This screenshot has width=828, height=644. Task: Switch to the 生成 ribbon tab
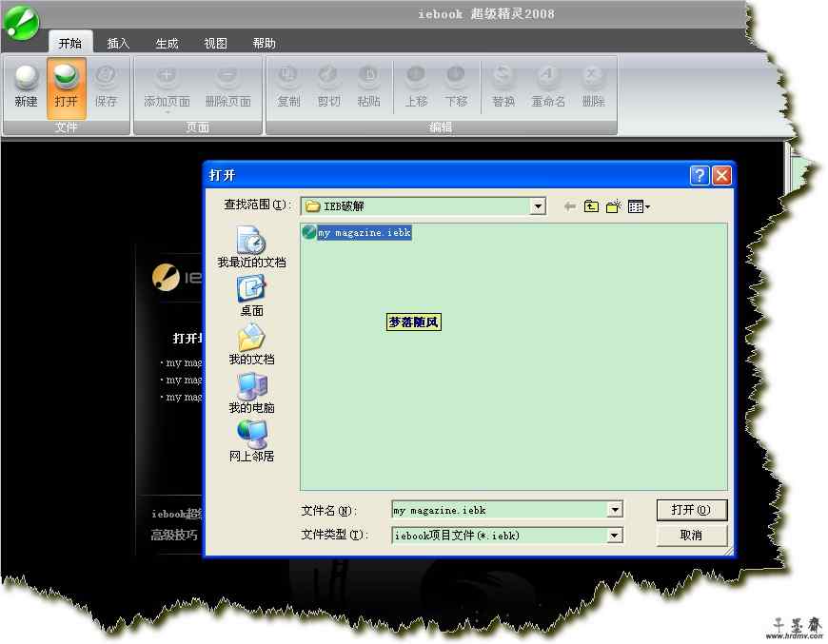[167, 44]
